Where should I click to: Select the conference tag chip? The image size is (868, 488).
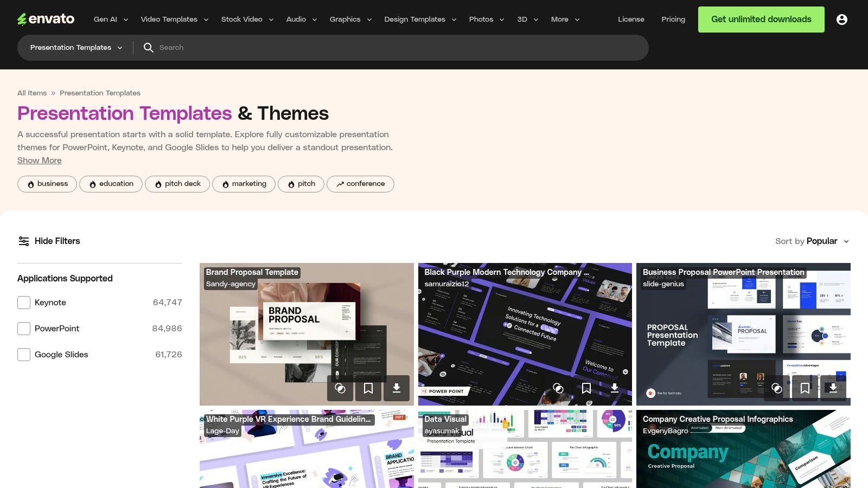pyautogui.click(x=360, y=184)
